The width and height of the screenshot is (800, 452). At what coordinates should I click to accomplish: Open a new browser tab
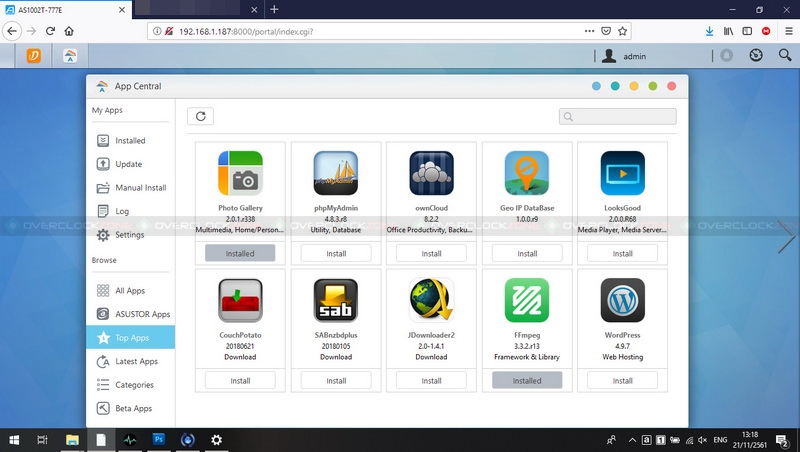274,9
